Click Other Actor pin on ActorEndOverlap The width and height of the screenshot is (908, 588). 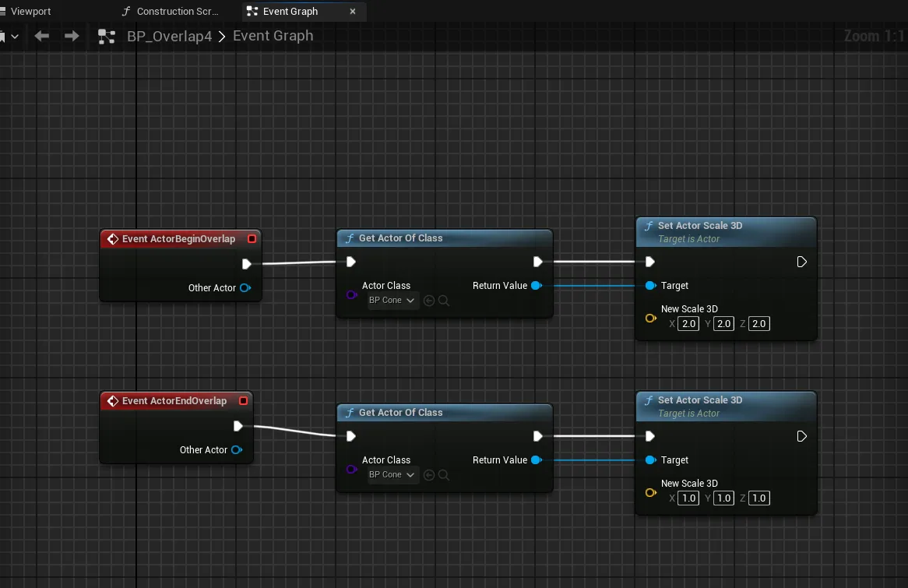coord(237,450)
